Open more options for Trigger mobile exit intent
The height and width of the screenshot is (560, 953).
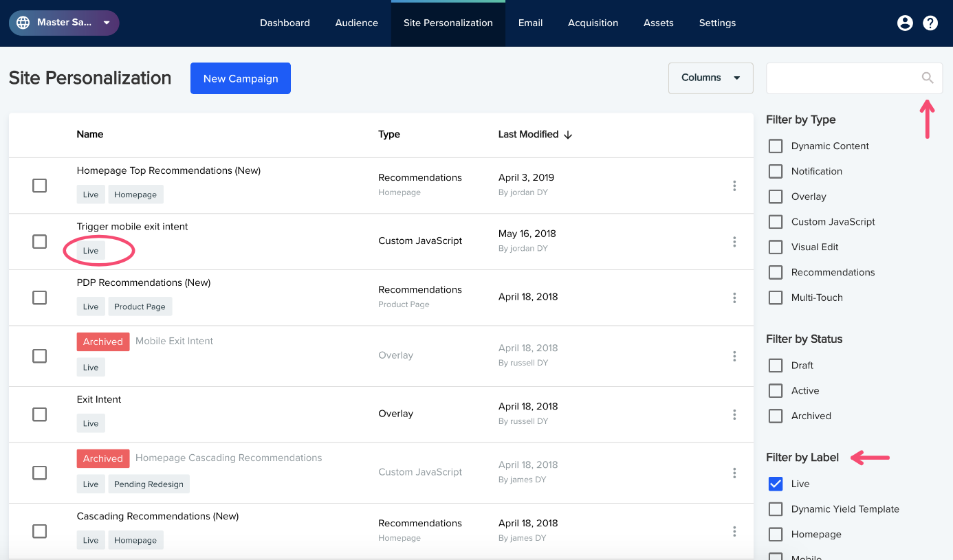point(734,242)
